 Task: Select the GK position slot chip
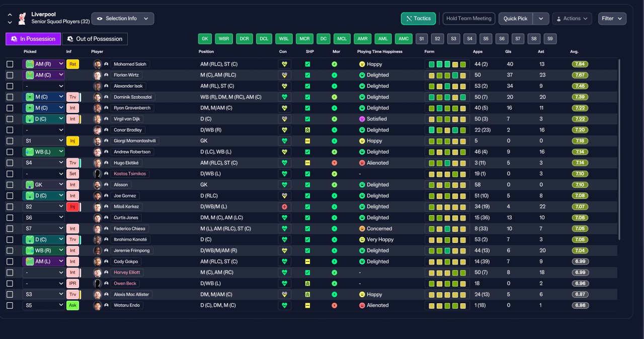click(x=205, y=39)
